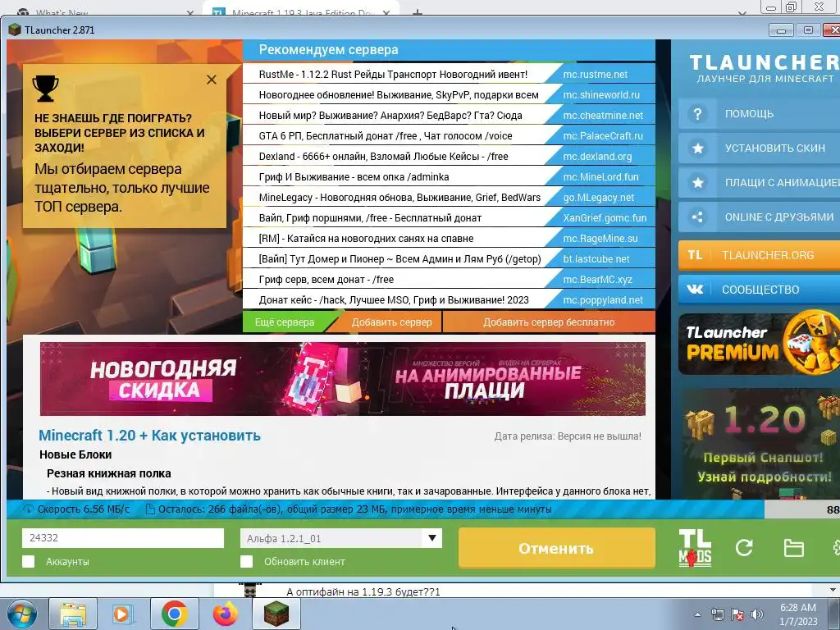Click the 1.20 Первый Снапшот banner
This screenshot has height=630, width=840.
point(759,445)
